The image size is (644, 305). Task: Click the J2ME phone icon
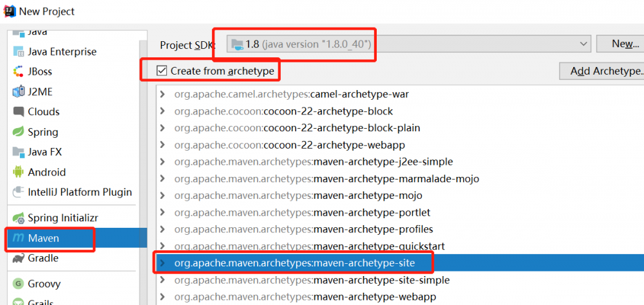(19, 91)
